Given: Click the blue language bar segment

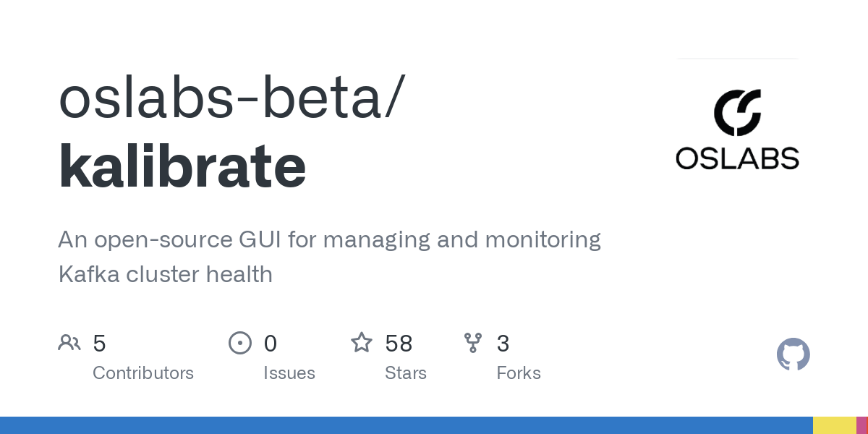Looking at the screenshot, I should coord(405,425).
